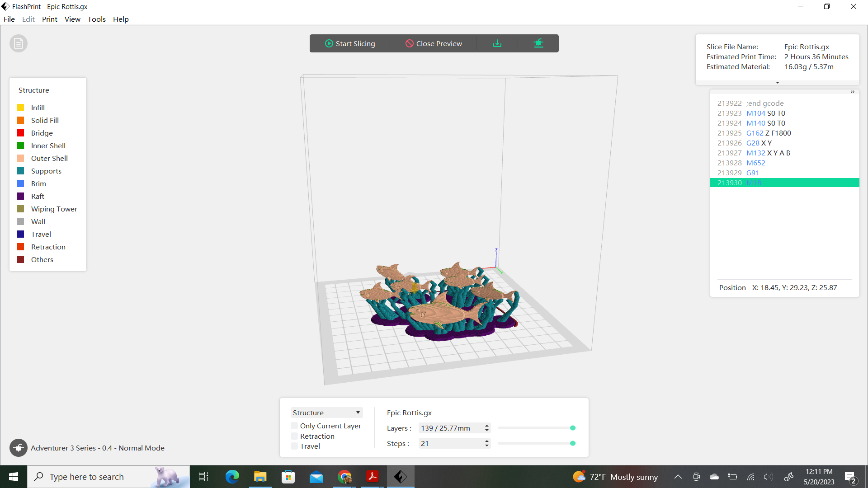Open Microsoft Edge from the taskbar

point(232,477)
